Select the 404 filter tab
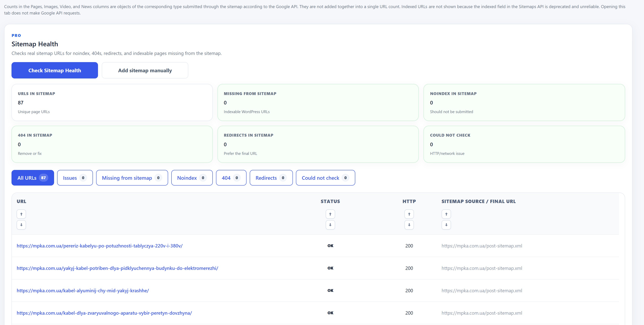 [231, 178]
